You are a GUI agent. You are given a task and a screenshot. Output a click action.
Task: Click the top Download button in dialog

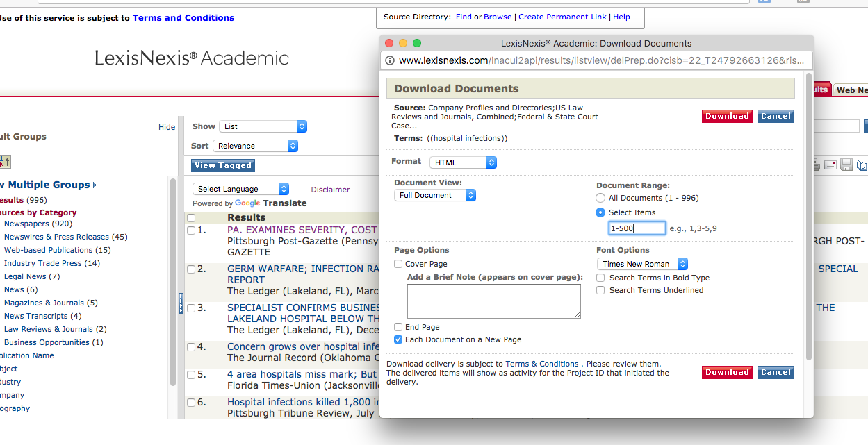(727, 117)
